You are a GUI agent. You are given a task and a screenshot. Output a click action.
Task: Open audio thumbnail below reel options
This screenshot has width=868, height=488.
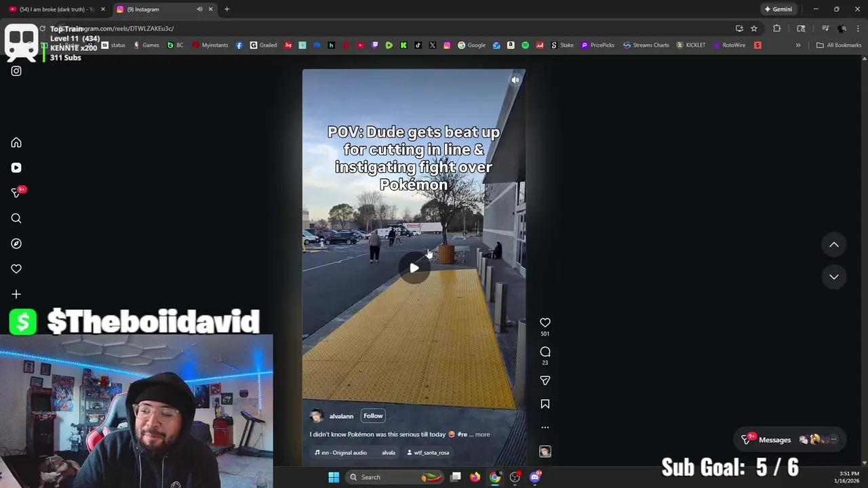tap(545, 451)
